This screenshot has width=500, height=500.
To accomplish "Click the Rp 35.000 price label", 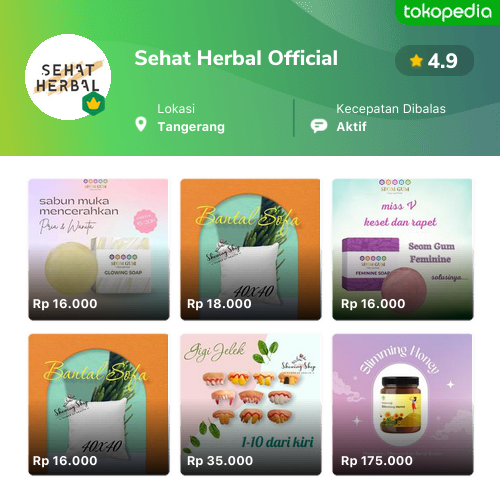I will click(x=220, y=461).
